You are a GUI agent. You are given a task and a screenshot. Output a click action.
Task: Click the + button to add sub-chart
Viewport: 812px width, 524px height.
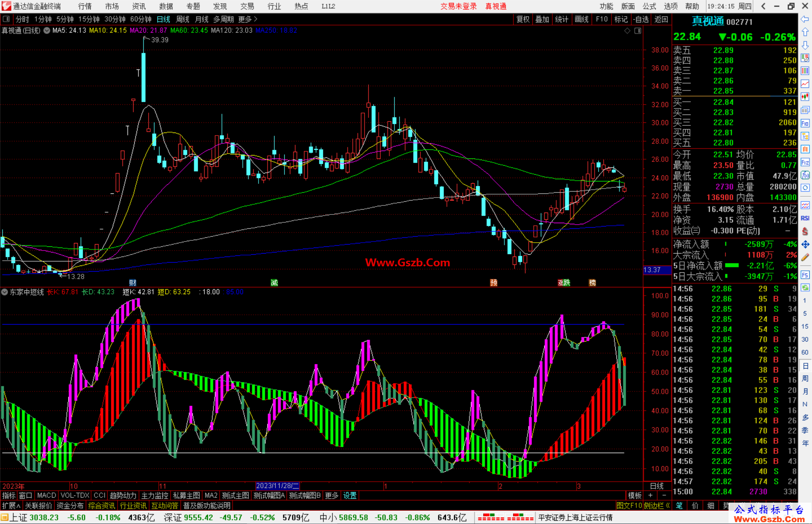tap(650, 495)
